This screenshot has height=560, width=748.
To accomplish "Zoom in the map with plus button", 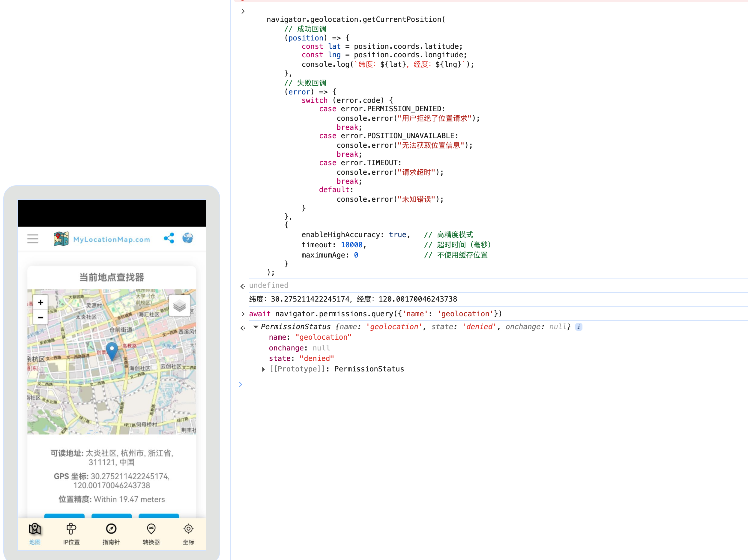I will click(x=40, y=302).
